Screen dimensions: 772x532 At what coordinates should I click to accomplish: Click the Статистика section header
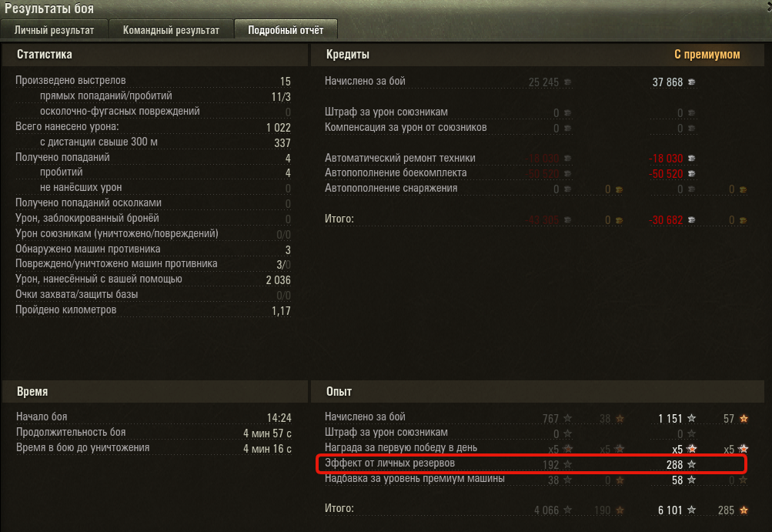[45, 55]
